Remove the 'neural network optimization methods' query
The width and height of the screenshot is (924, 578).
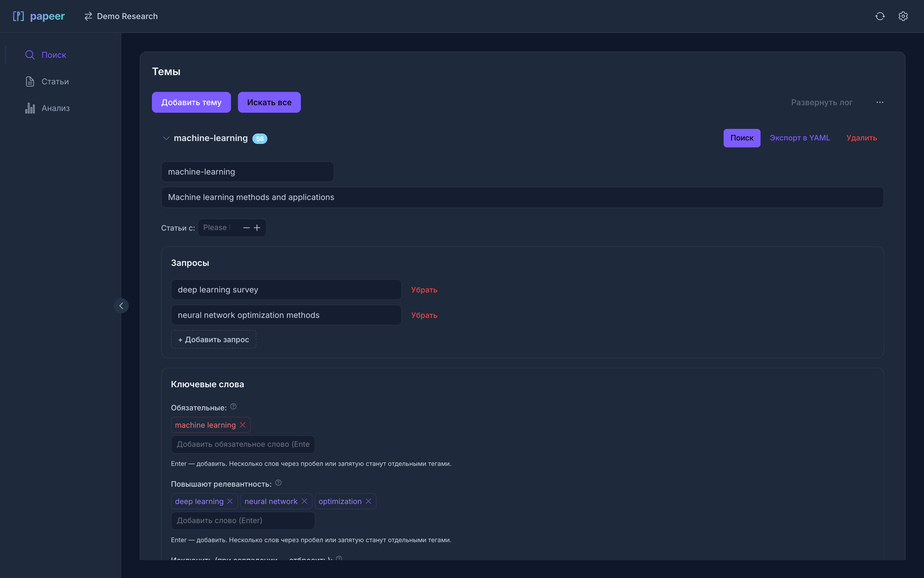tap(424, 315)
